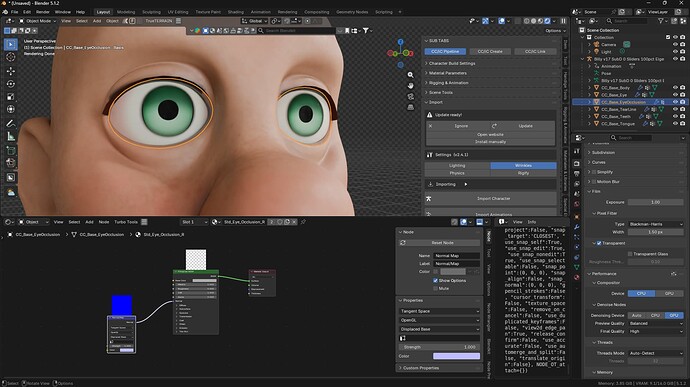Adjust the Strength slider field
The height and width of the screenshot is (387, 690).
click(x=439, y=347)
